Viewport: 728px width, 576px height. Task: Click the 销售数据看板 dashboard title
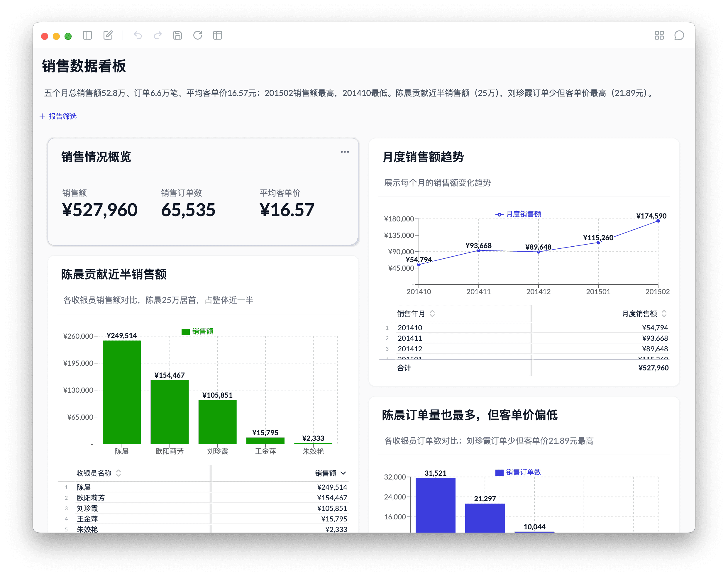(x=84, y=66)
